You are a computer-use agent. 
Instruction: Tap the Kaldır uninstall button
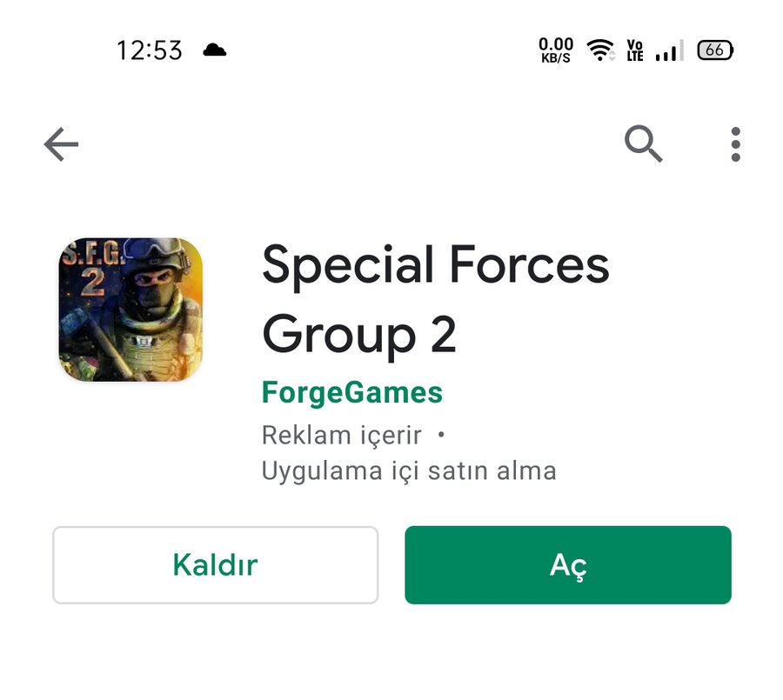pos(215,564)
